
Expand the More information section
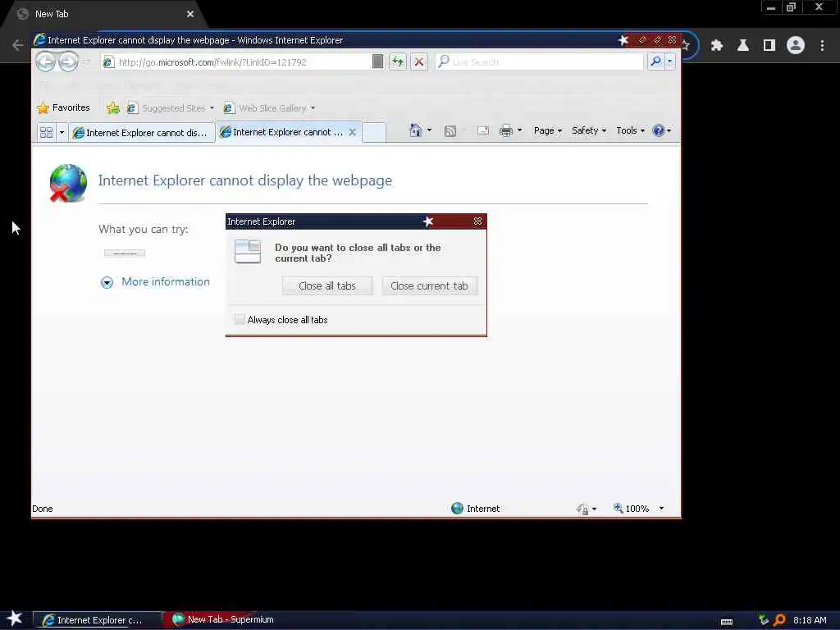pos(107,282)
